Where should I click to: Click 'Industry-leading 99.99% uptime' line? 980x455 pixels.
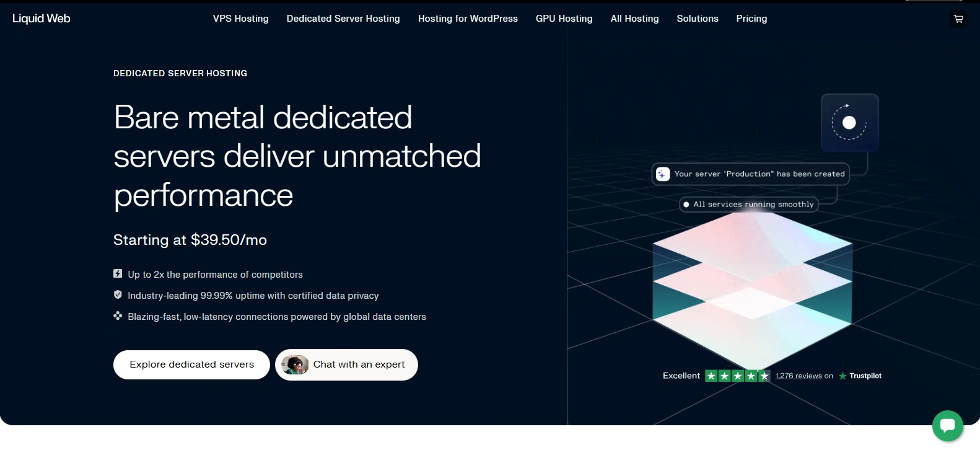pyautogui.click(x=253, y=296)
